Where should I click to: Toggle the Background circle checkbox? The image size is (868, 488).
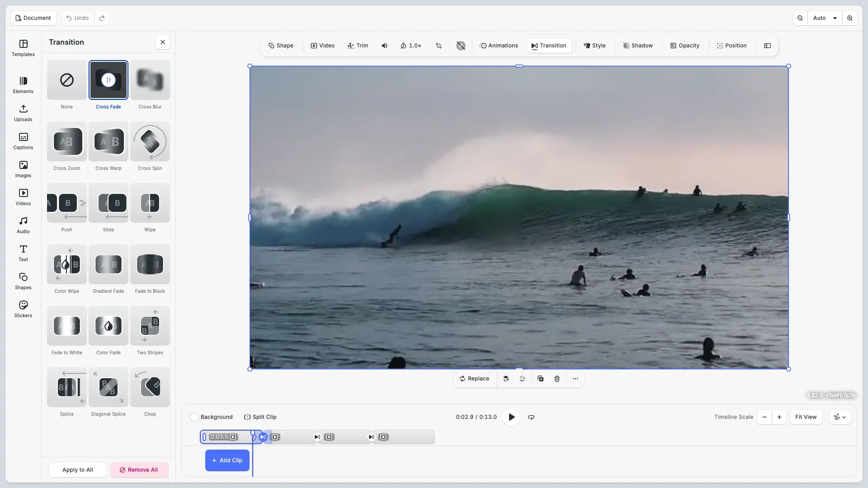[x=194, y=417]
